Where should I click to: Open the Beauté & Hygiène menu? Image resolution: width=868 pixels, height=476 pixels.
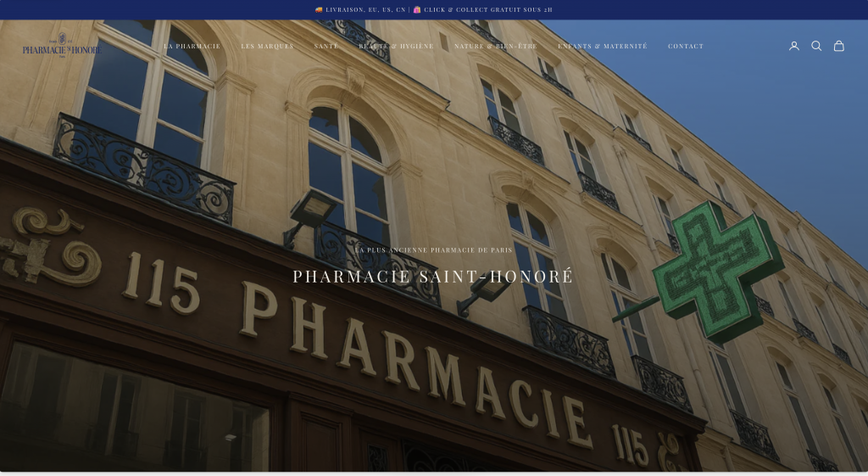pyautogui.click(x=397, y=46)
